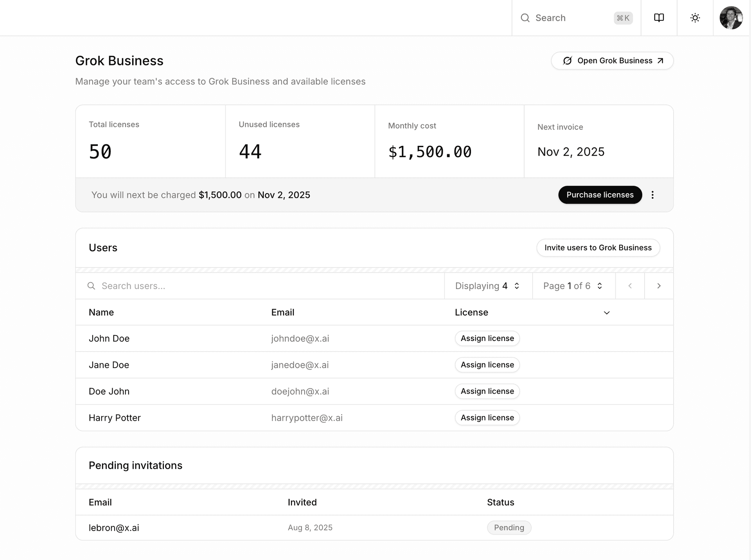Click the Total licenses value 50
The width and height of the screenshot is (751, 560).
[100, 152]
